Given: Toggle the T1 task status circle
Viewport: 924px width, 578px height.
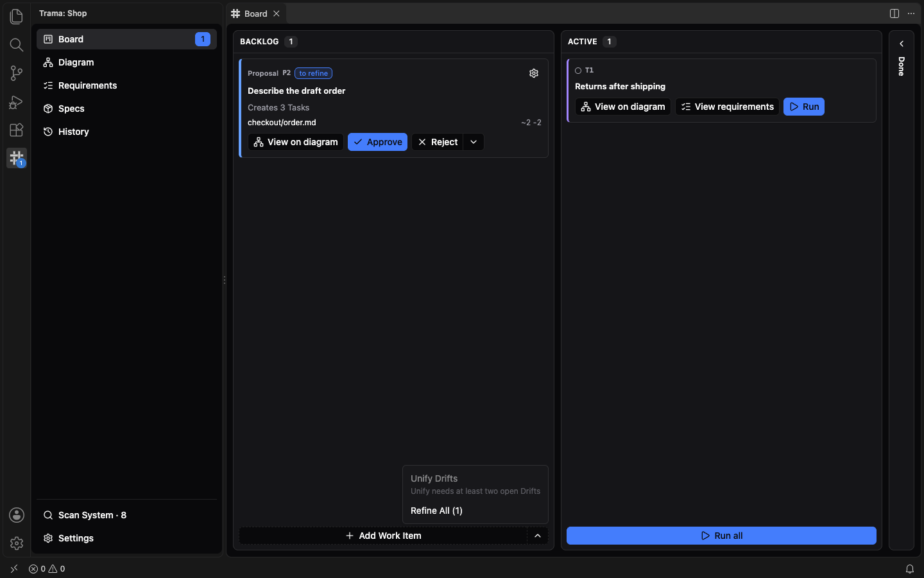Looking at the screenshot, I should (x=578, y=71).
